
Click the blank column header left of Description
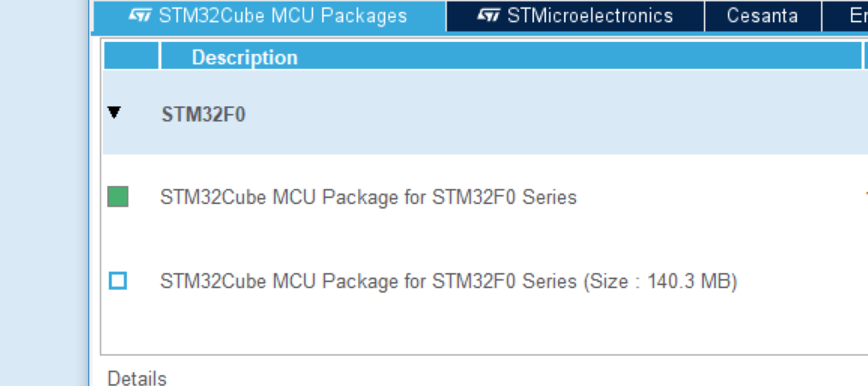pos(131,56)
